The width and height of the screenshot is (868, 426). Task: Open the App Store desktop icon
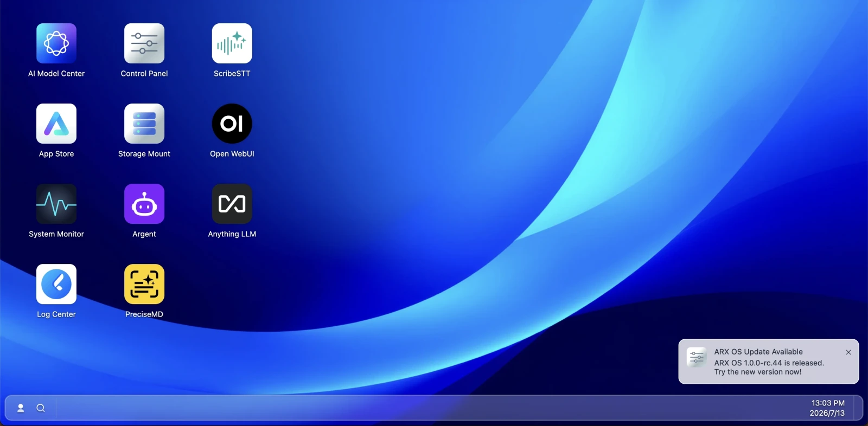tap(56, 124)
